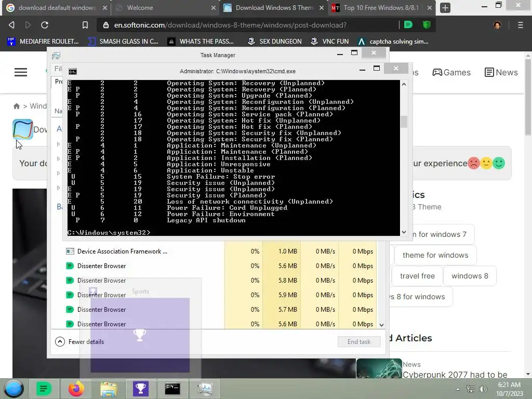The width and height of the screenshot is (532, 399).
Task: Switch to 'download deafault windows' tab
Action: (x=56, y=7)
